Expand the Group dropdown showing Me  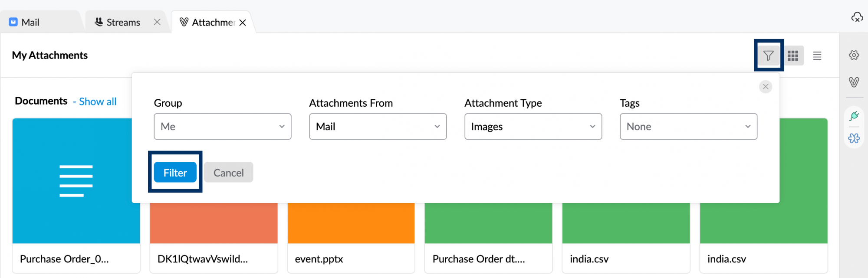coord(222,127)
